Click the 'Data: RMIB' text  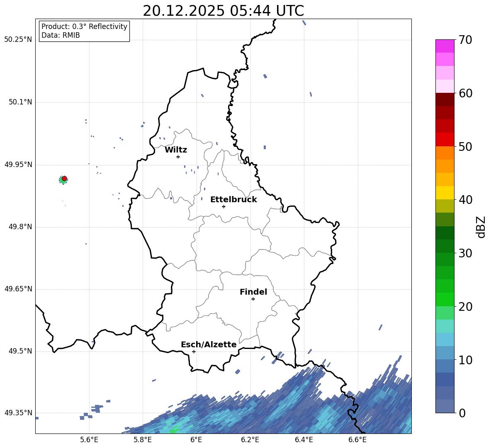point(61,35)
